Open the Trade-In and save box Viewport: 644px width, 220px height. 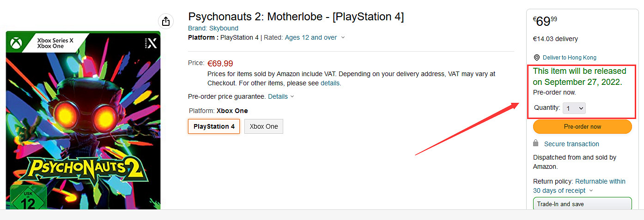582,204
